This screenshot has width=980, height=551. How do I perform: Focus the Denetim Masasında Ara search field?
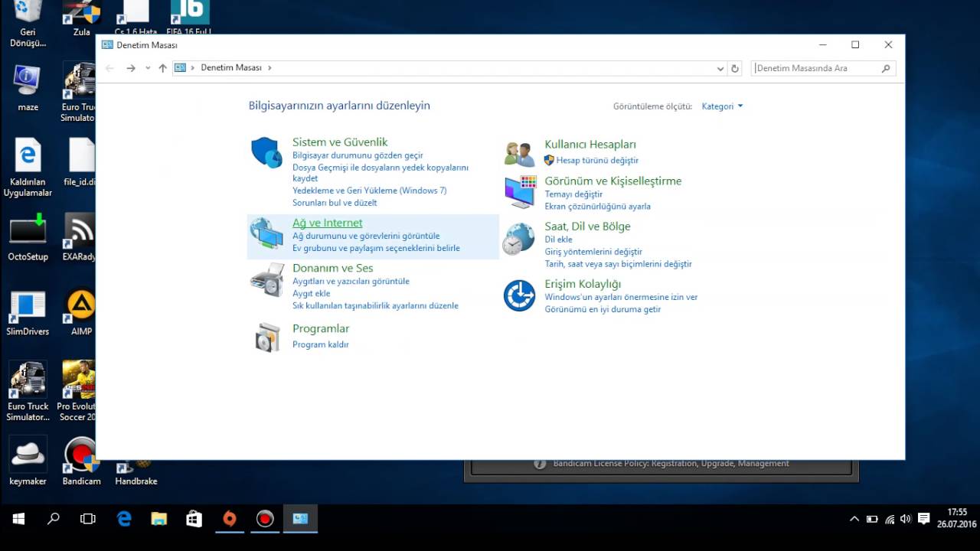pyautogui.click(x=823, y=68)
